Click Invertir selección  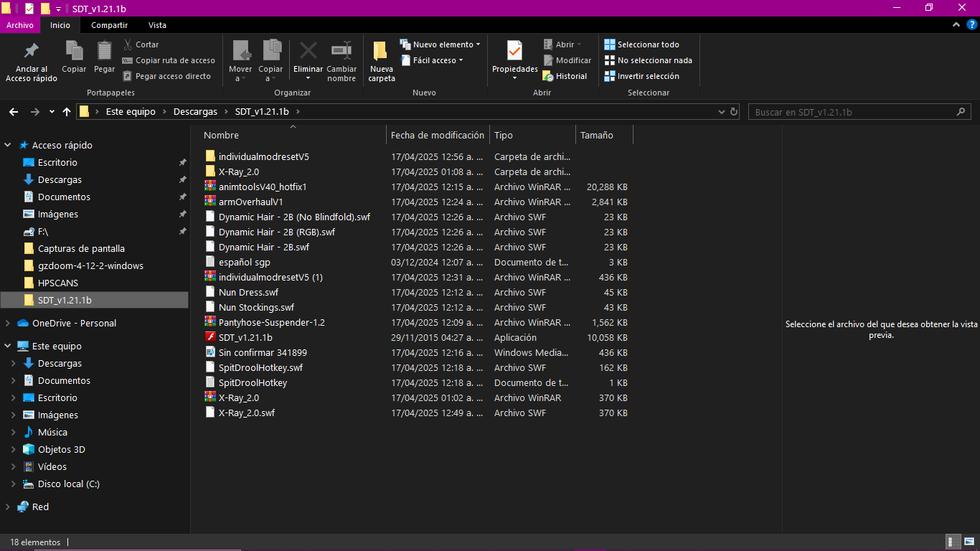coord(641,76)
